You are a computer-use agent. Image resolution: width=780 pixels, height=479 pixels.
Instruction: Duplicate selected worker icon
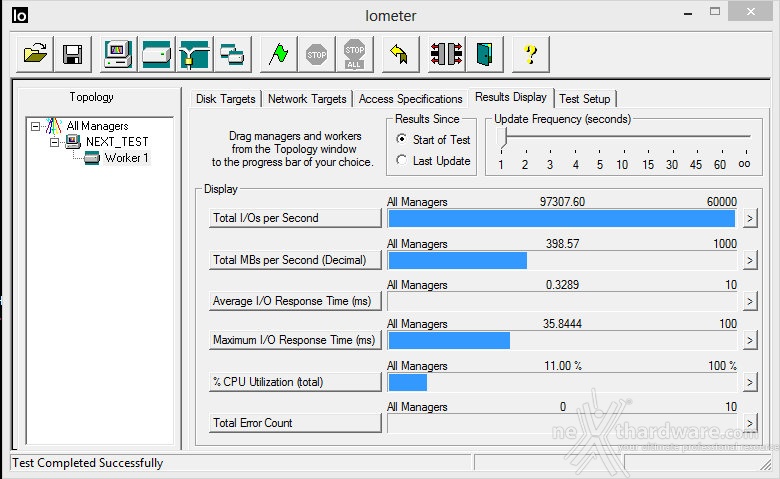pyautogui.click(x=232, y=54)
